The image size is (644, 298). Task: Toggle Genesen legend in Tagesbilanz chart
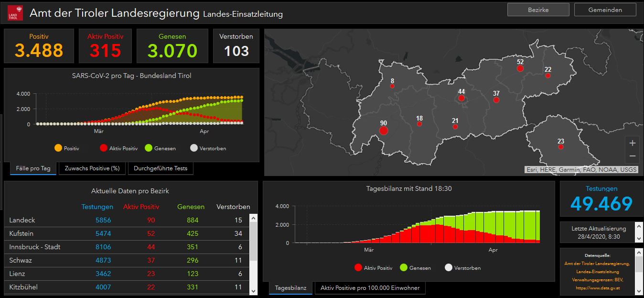(415, 268)
